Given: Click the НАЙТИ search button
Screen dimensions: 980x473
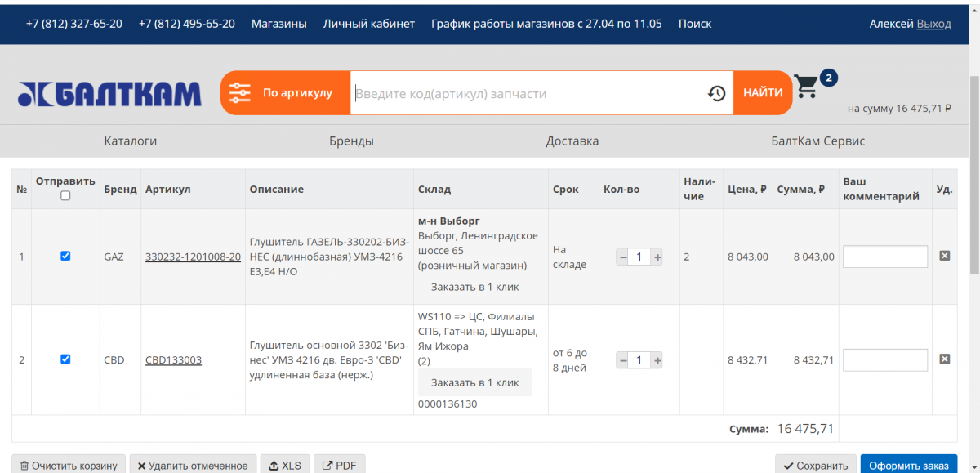Looking at the screenshot, I should 763,93.
